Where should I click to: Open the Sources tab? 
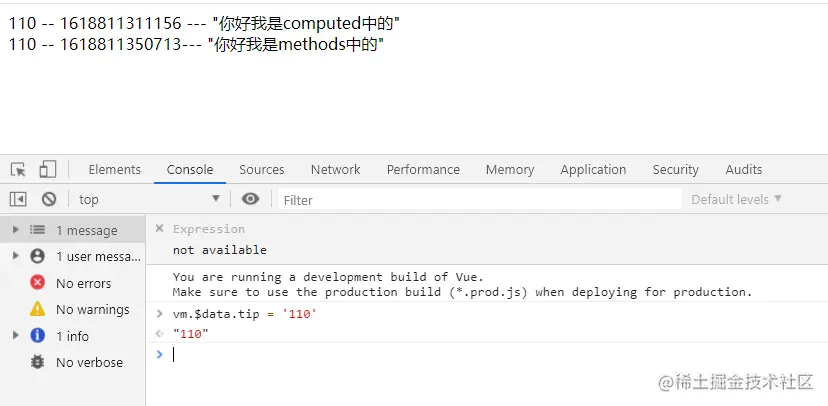pyautogui.click(x=261, y=170)
